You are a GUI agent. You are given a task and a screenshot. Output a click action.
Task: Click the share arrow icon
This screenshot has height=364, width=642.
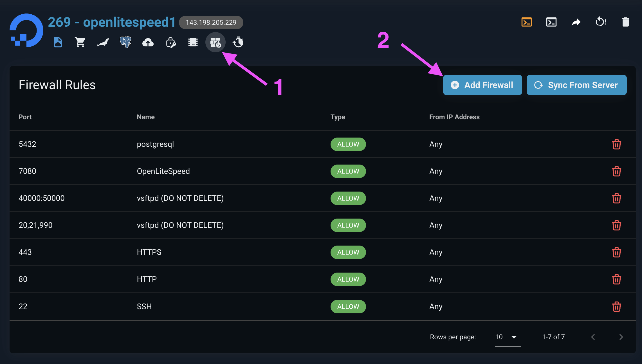[576, 22]
